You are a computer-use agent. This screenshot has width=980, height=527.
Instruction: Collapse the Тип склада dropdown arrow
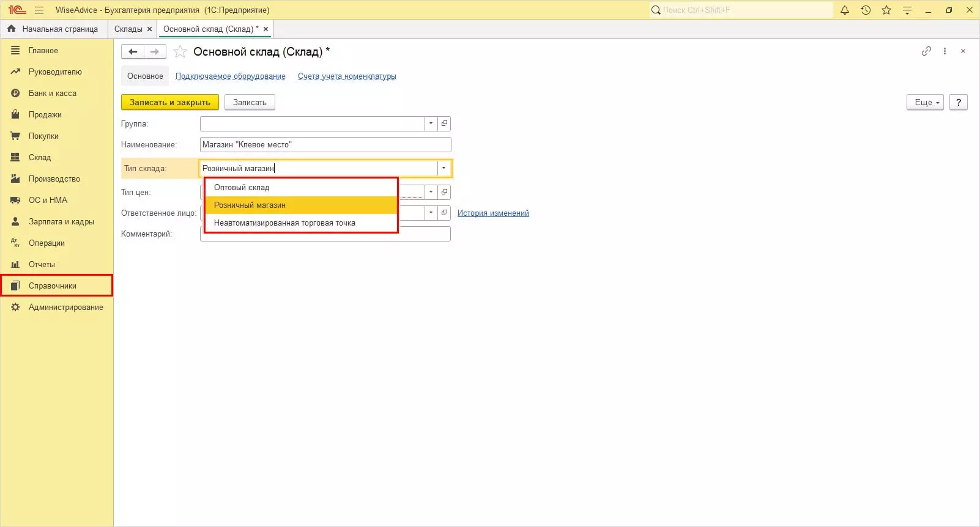click(x=444, y=168)
